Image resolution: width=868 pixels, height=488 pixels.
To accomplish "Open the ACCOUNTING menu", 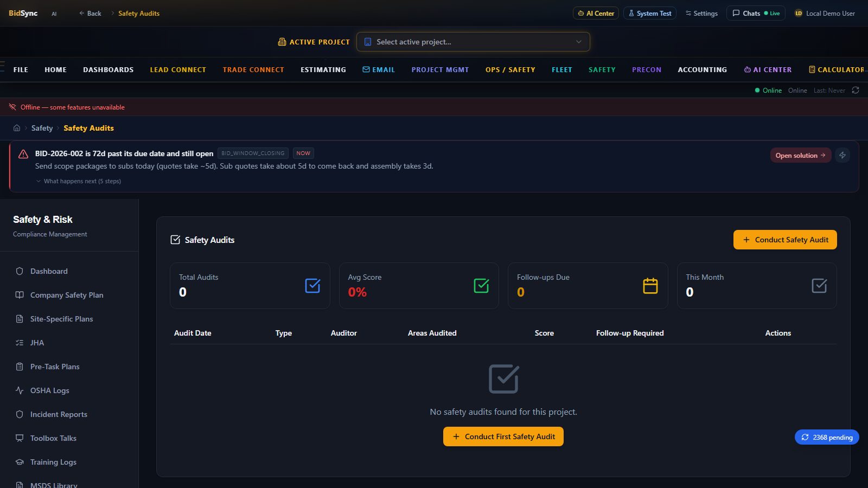I will (702, 69).
